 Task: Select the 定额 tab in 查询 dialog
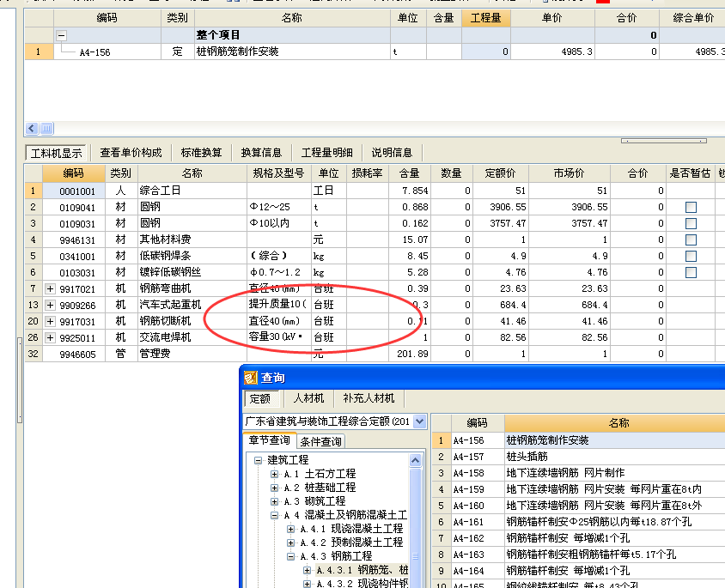pyautogui.click(x=261, y=398)
